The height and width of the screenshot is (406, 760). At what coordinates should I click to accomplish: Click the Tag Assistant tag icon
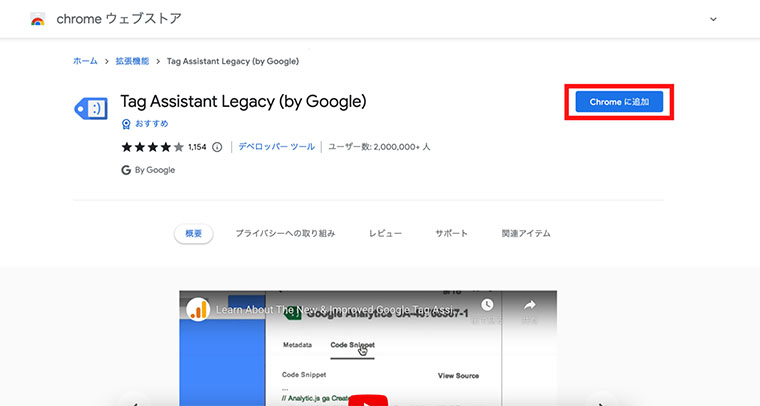tap(91, 109)
